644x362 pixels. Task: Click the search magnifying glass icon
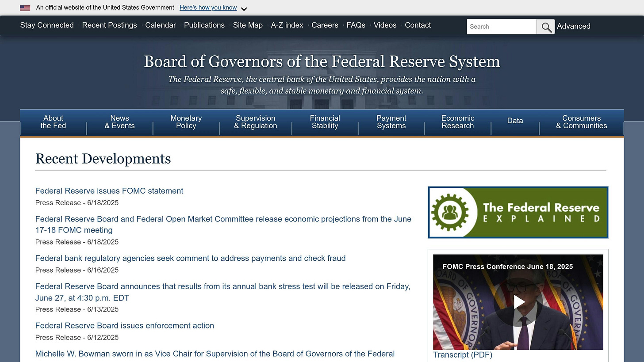pos(545,27)
